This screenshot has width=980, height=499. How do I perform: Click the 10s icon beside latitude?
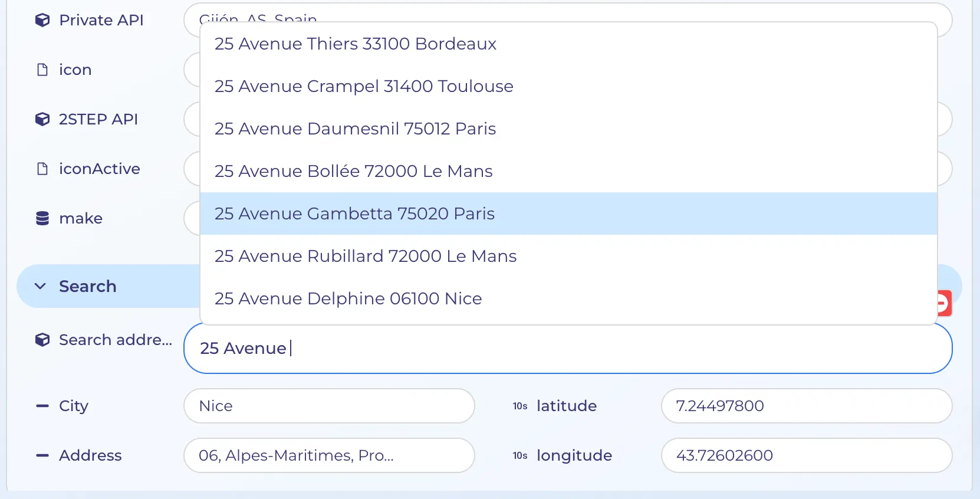pyautogui.click(x=520, y=406)
